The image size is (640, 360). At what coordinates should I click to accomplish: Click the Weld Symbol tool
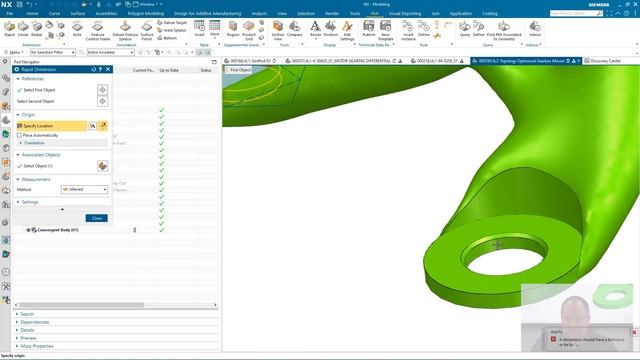point(172,30)
